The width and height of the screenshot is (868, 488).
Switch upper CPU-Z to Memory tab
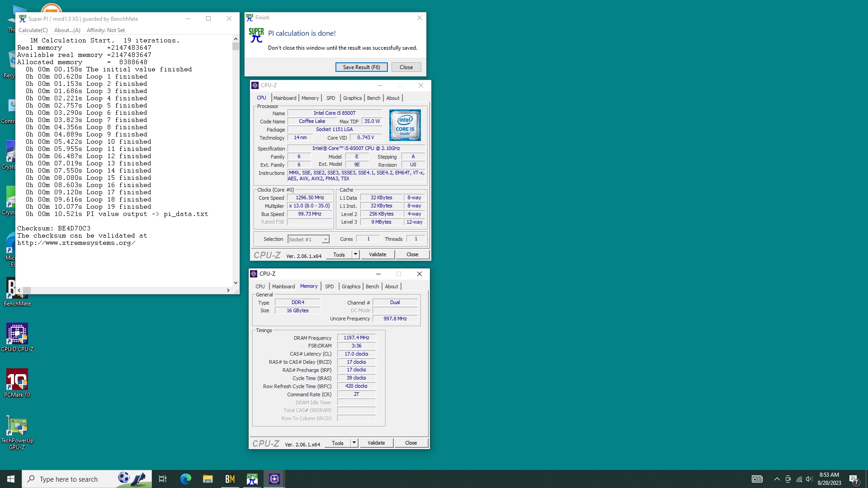(x=310, y=98)
